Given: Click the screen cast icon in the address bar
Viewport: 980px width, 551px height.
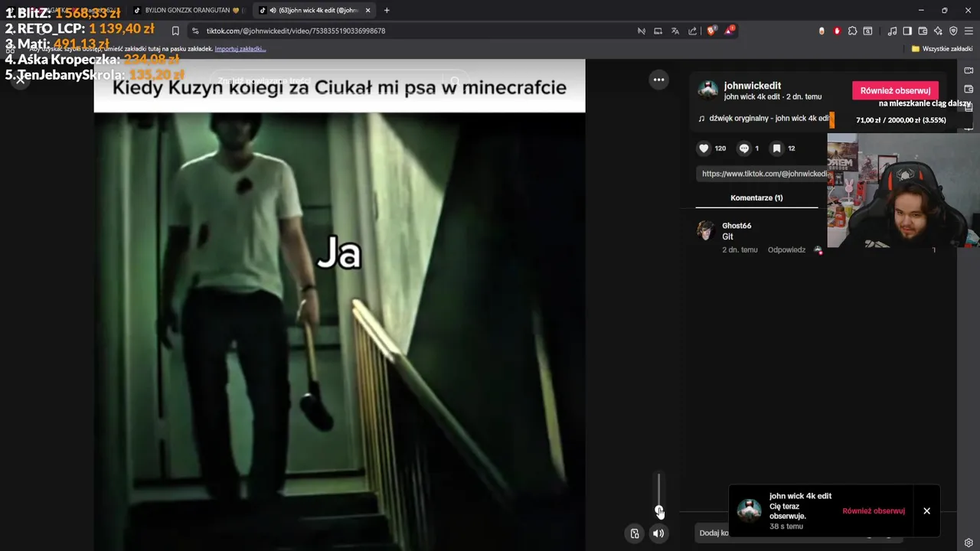Looking at the screenshot, I should [x=658, y=31].
